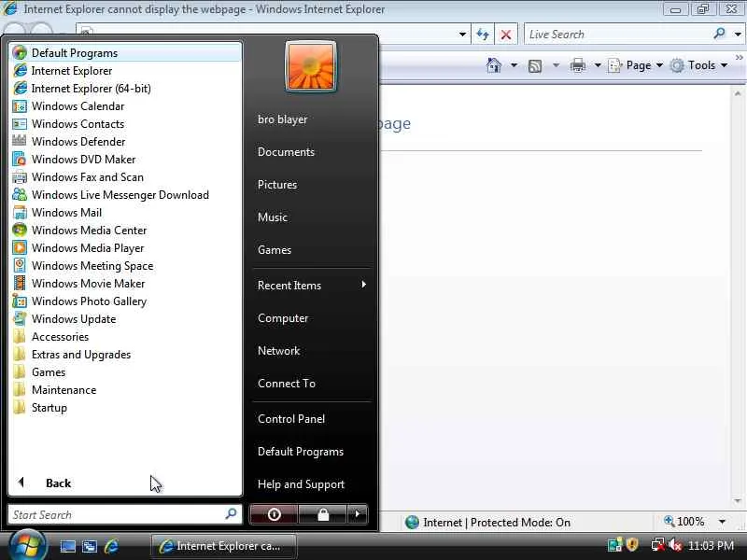747x560 pixels.
Task: Click the 11:03 PM clock
Action: [x=711, y=545]
